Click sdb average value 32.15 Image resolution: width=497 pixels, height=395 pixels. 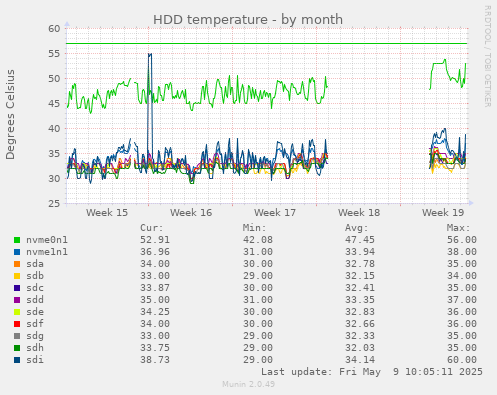360,276
